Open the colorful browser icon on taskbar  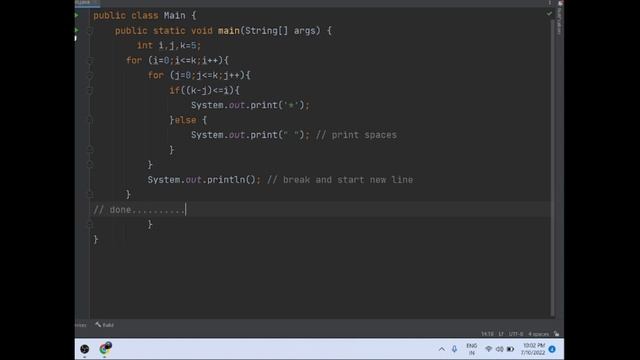[105, 349]
